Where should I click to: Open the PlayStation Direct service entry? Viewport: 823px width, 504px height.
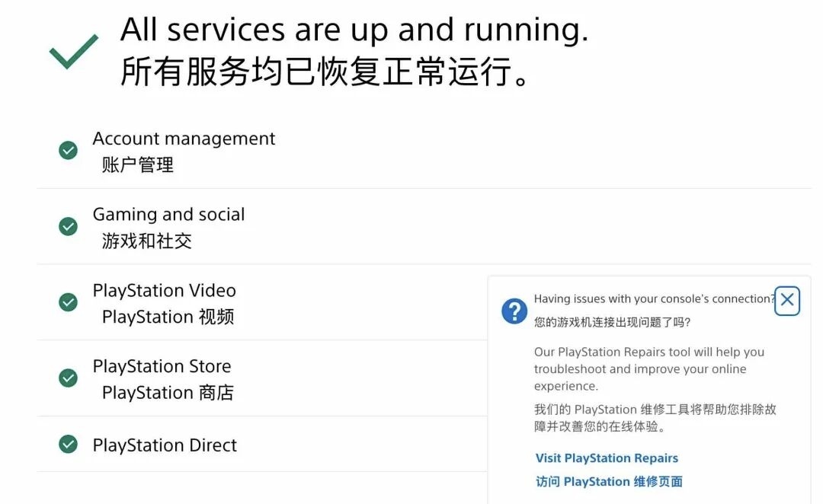pyautogui.click(x=165, y=445)
